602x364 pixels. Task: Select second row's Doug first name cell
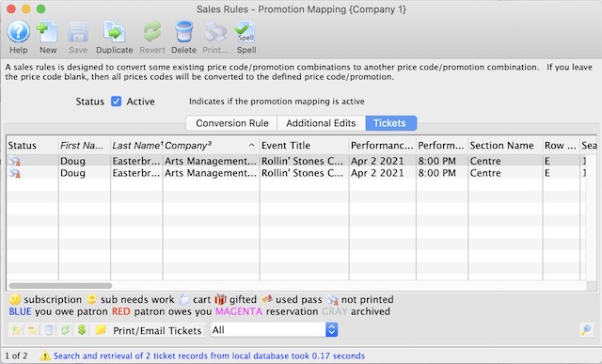(85, 173)
